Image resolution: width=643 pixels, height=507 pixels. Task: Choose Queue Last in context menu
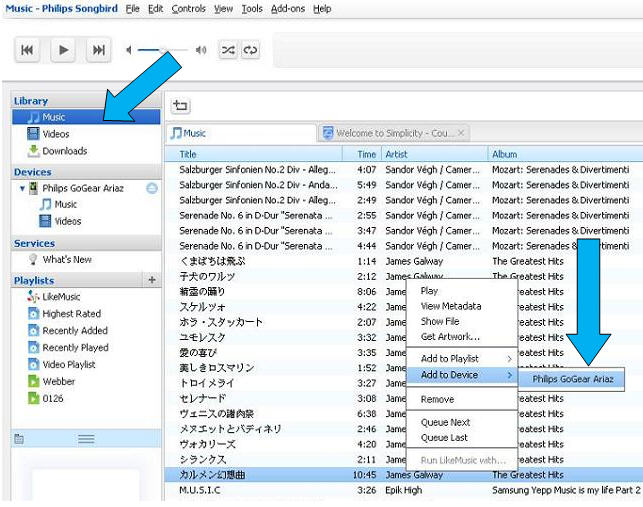coord(462,438)
